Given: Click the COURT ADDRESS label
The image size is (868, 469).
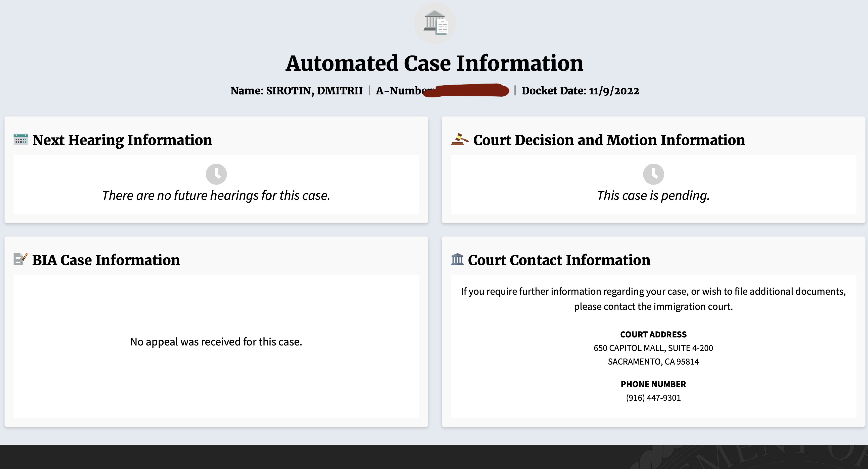Looking at the screenshot, I should pyautogui.click(x=653, y=334).
